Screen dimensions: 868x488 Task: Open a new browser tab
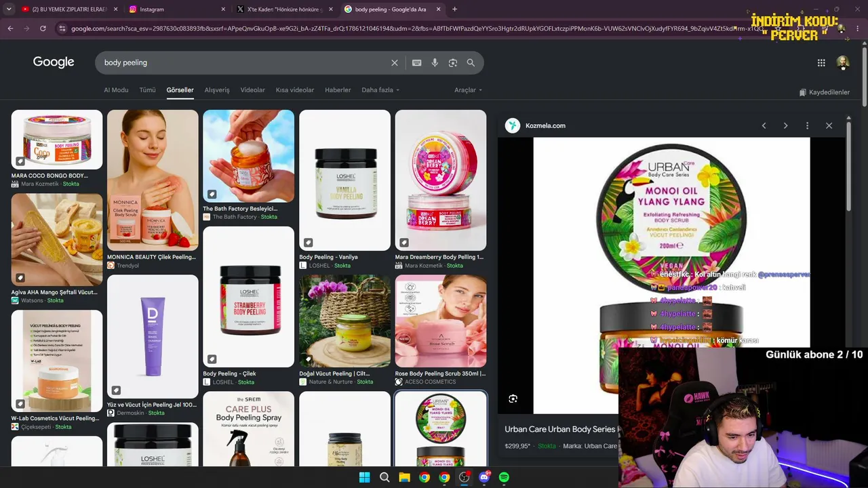pos(454,9)
